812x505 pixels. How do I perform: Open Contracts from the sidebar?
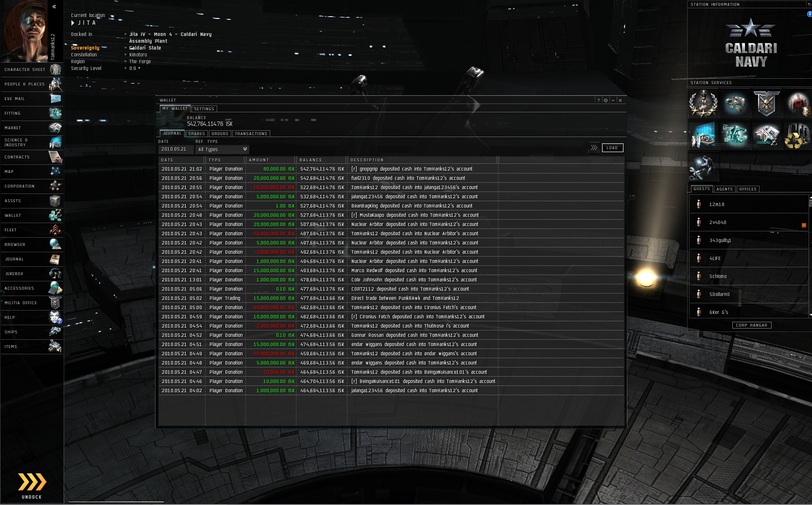32,157
